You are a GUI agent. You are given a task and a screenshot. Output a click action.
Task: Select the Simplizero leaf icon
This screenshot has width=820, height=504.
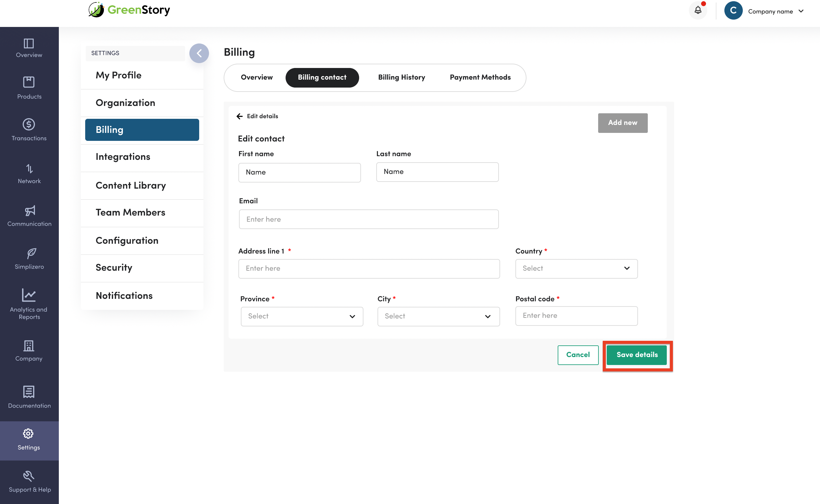pos(31,254)
